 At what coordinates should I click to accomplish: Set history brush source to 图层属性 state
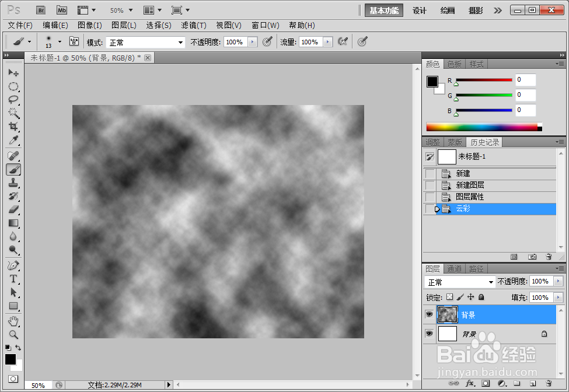tap(430, 197)
